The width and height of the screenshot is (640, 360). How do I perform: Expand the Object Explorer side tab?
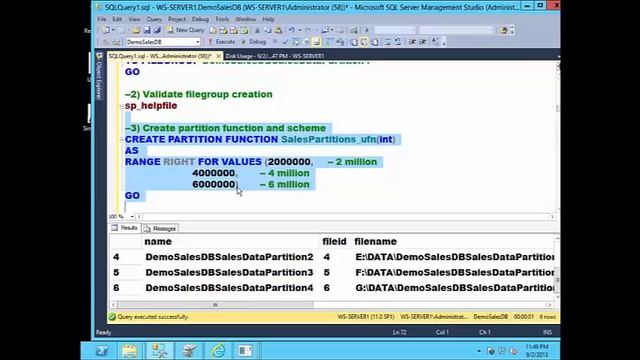tap(99, 76)
